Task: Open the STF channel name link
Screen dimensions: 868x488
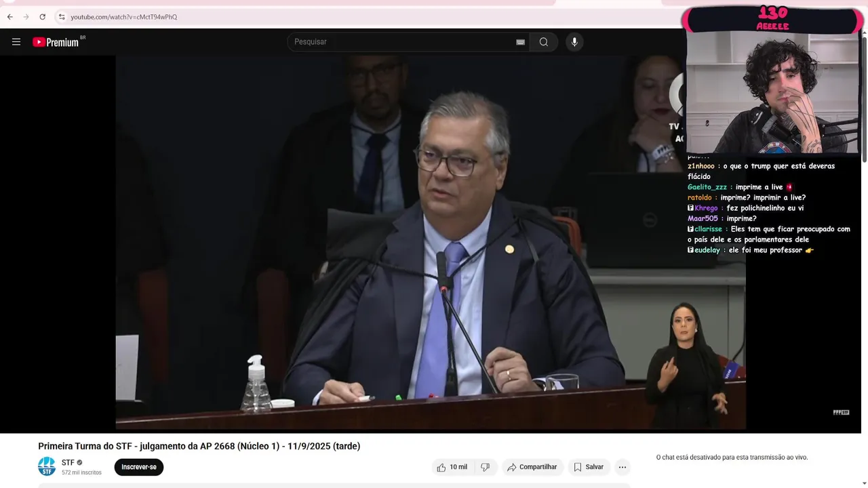Action: pos(68,463)
